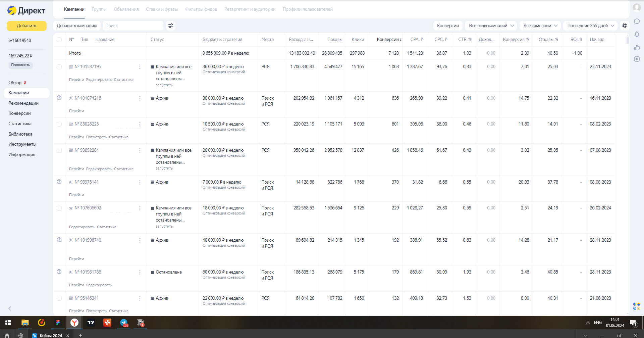This screenshot has height=338, width=644.
Task: Open campaign № 101981788 row
Action: pos(88,272)
